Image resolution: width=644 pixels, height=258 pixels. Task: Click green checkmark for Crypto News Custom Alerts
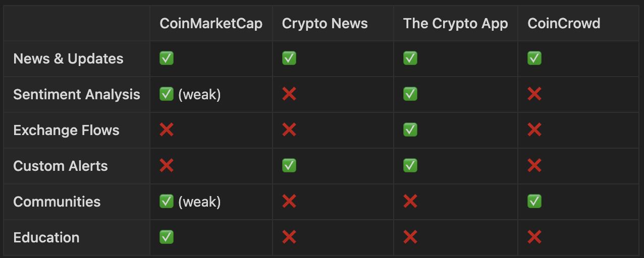click(289, 166)
